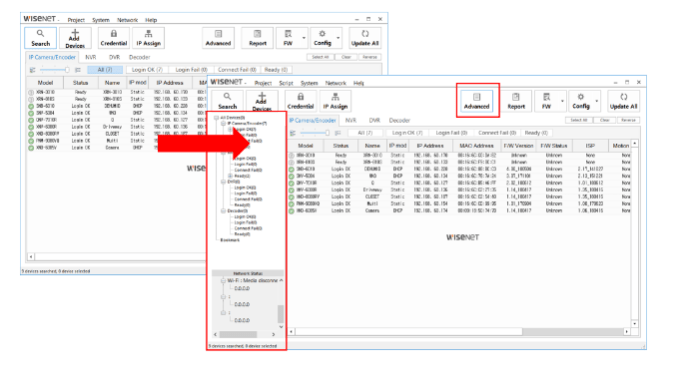Image resolution: width=680 pixels, height=389 pixels.
Task: Open System menu in the back window
Action: click(x=101, y=20)
